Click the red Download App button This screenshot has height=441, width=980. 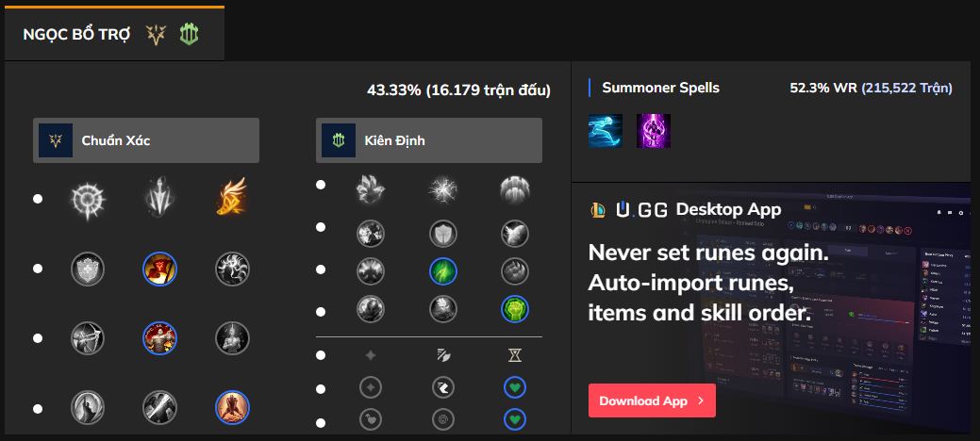(x=652, y=400)
